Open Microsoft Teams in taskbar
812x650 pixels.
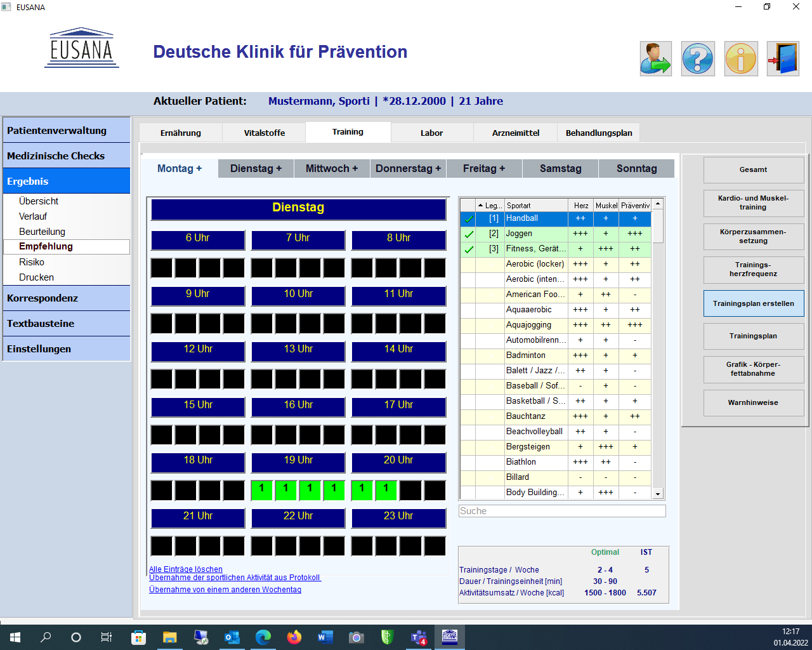tap(419, 637)
